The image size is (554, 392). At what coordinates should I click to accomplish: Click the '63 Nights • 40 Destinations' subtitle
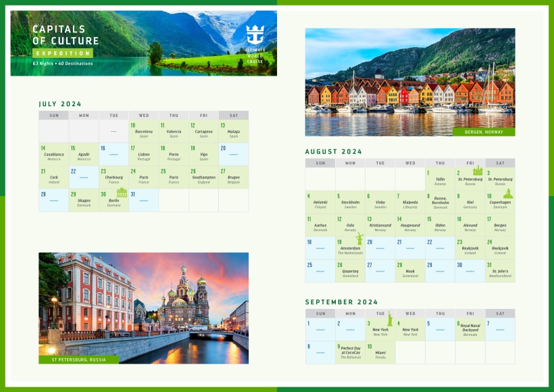(x=63, y=64)
